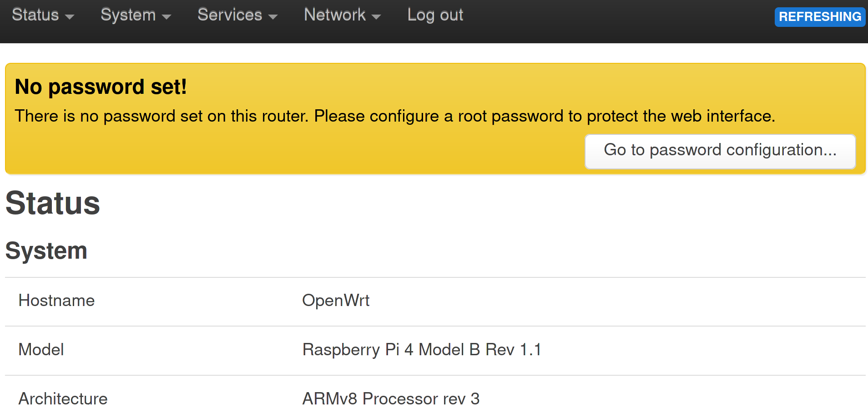This screenshot has width=868, height=419.
Task: Go to password configuration button
Action: [x=720, y=151]
